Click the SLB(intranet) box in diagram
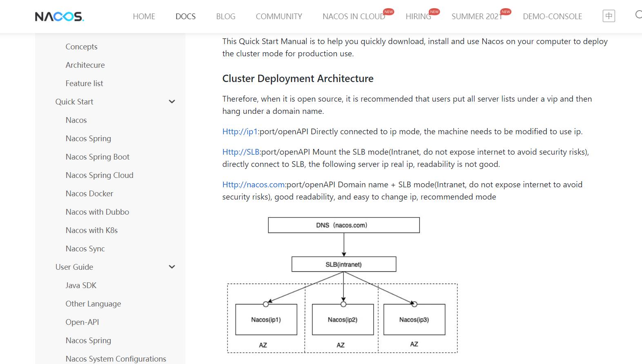 point(344,264)
